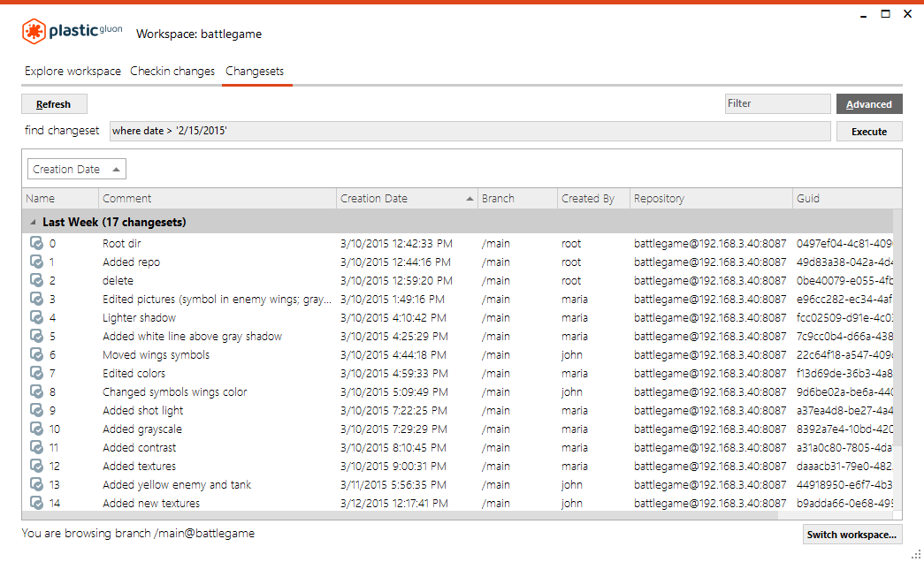Collapse the Last Week changesets group
924x562 pixels.
[x=33, y=222]
